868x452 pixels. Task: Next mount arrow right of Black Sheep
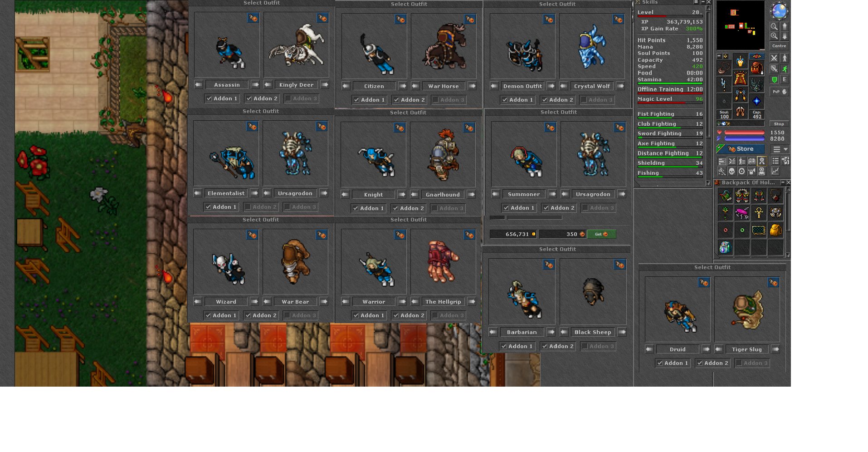[622, 332]
